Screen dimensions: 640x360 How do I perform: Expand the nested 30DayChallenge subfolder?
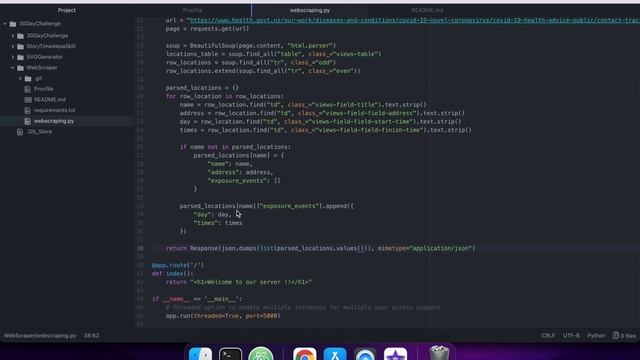(13, 36)
